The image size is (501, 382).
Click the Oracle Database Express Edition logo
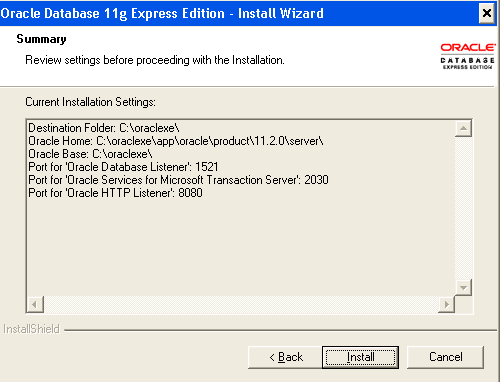tap(467, 56)
